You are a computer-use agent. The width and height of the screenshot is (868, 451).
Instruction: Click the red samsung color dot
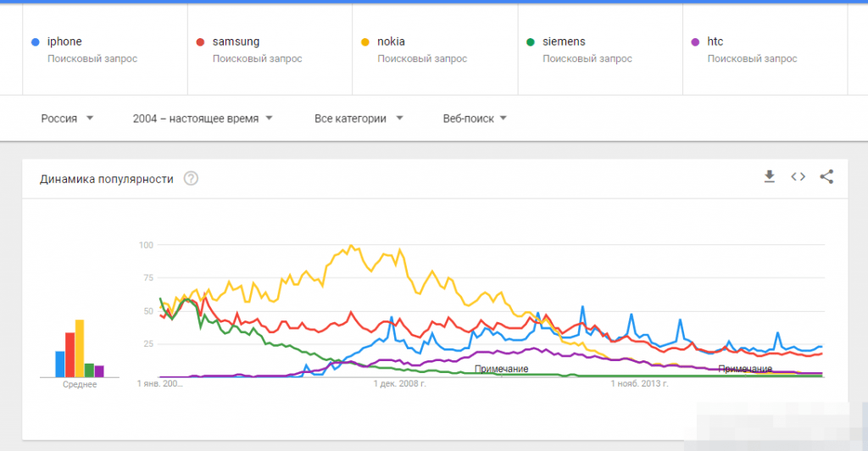[200, 42]
